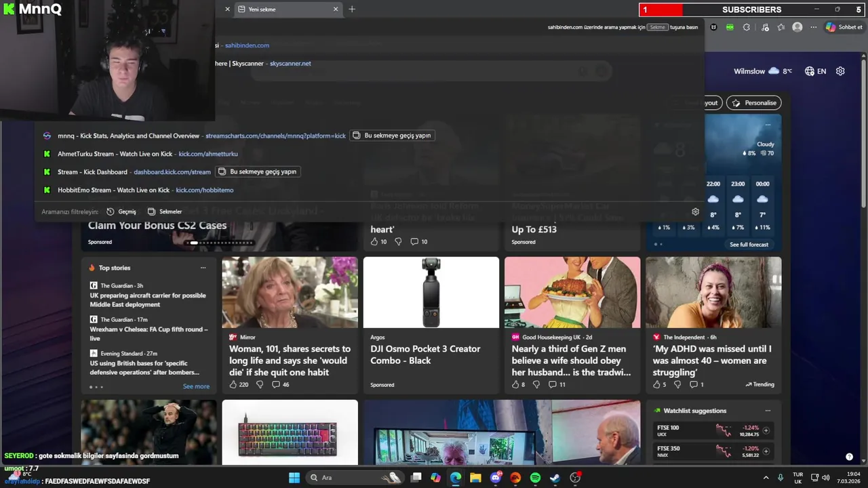Close the 'Yeni sekme' browser tab
Image resolution: width=868 pixels, height=488 pixels.
[x=335, y=9]
